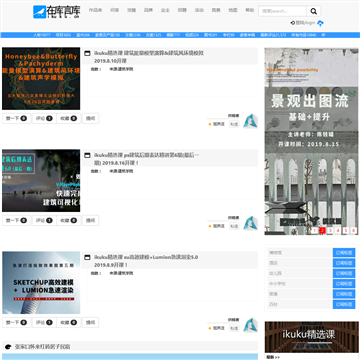The height and width of the screenshot is (360, 360).
Task: Open the 作品库 menu
Action: (x=95, y=10)
